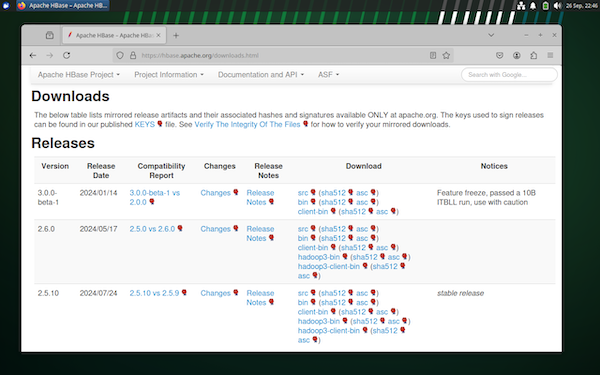
Task: Open Release Notes for version 2.5.10
Action: [x=260, y=298]
